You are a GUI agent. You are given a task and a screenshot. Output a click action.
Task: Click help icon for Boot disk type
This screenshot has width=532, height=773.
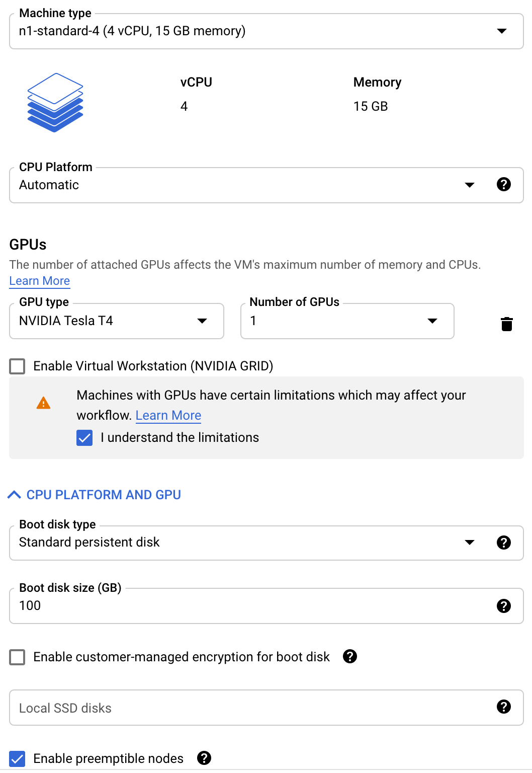[503, 542]
